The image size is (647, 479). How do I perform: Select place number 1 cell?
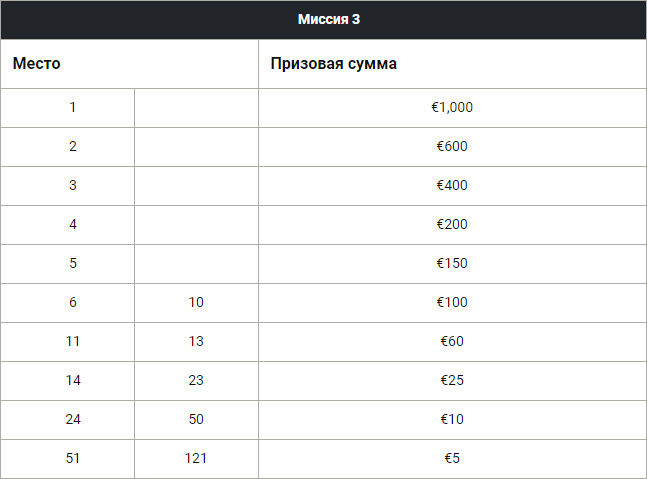pos(73,107)
